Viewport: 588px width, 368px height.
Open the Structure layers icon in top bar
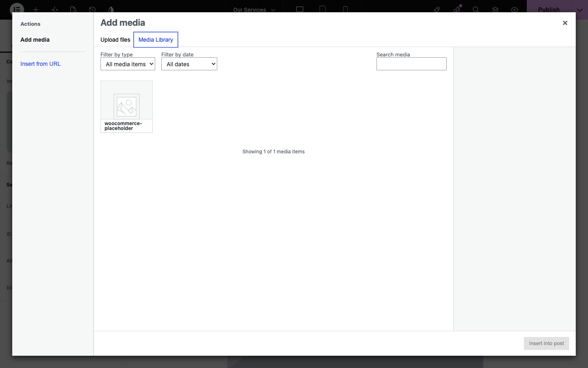point(495,9)
